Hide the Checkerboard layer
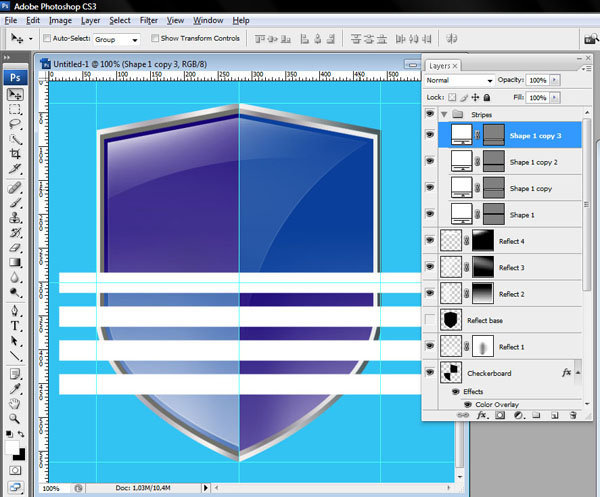The image size is (600, 497). coord(430,372)
